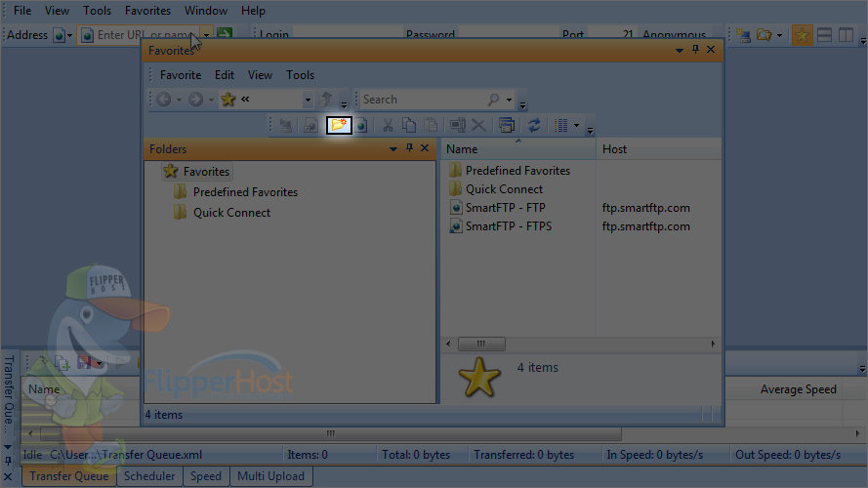
Task: Open the main View menu
Action: pos(57,11)
